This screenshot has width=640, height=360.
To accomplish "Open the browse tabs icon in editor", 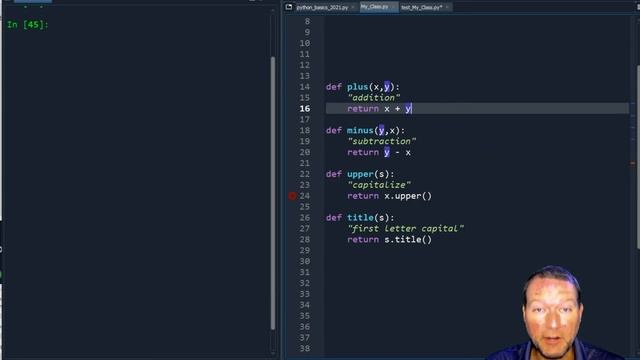I will [289, 7].
